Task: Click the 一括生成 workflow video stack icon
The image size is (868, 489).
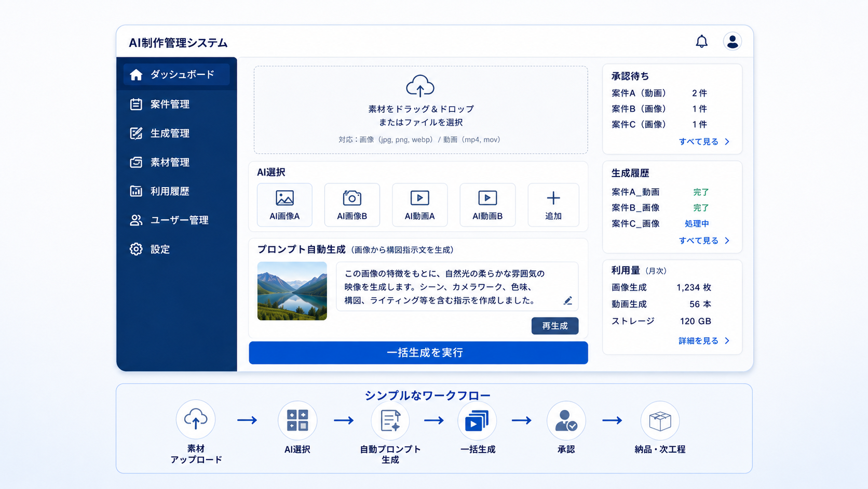Action: pos(477,420)
